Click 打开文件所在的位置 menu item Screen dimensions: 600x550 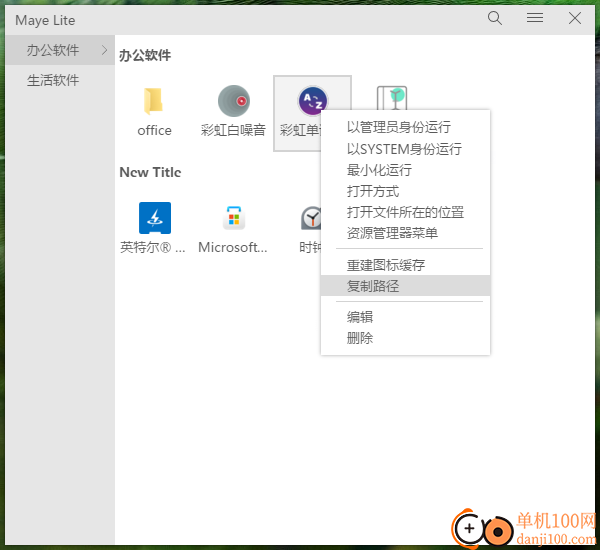click(405, 212)
